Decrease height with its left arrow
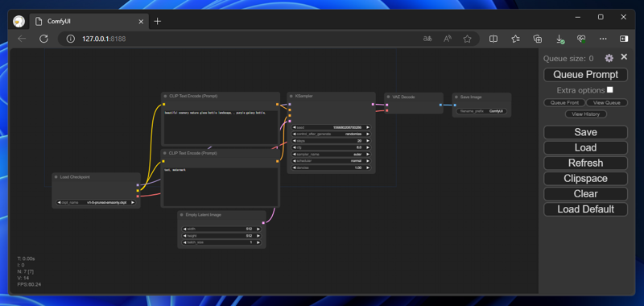Image resolution: width=644 pixels, height=306 pixels. pyautogui.click(x=185, y=236)
